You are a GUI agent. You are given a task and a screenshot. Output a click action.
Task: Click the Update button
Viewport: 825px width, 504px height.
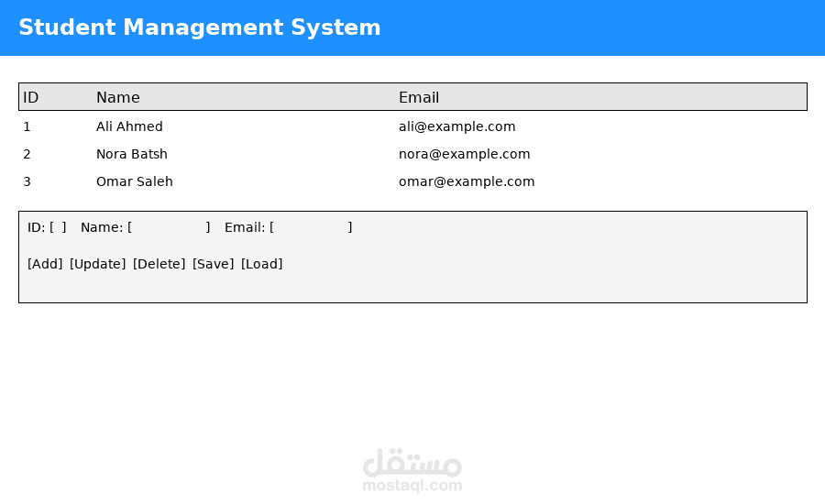click(x=97, y=264)
